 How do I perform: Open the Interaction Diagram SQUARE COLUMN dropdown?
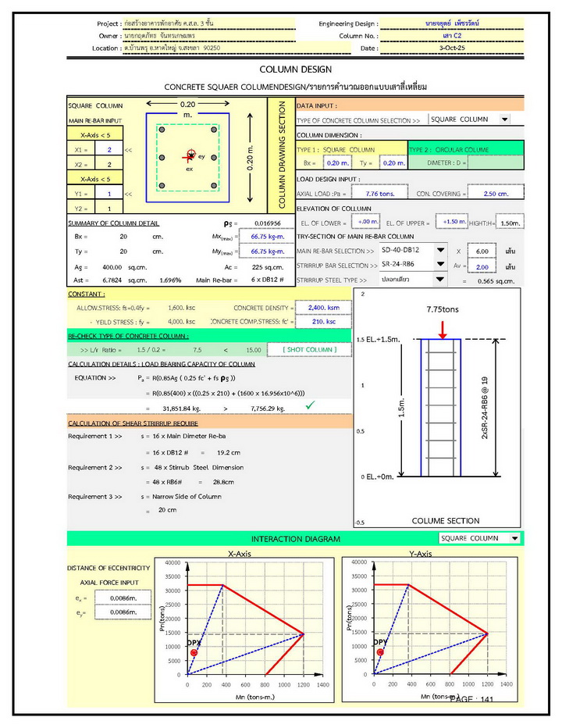514,538
